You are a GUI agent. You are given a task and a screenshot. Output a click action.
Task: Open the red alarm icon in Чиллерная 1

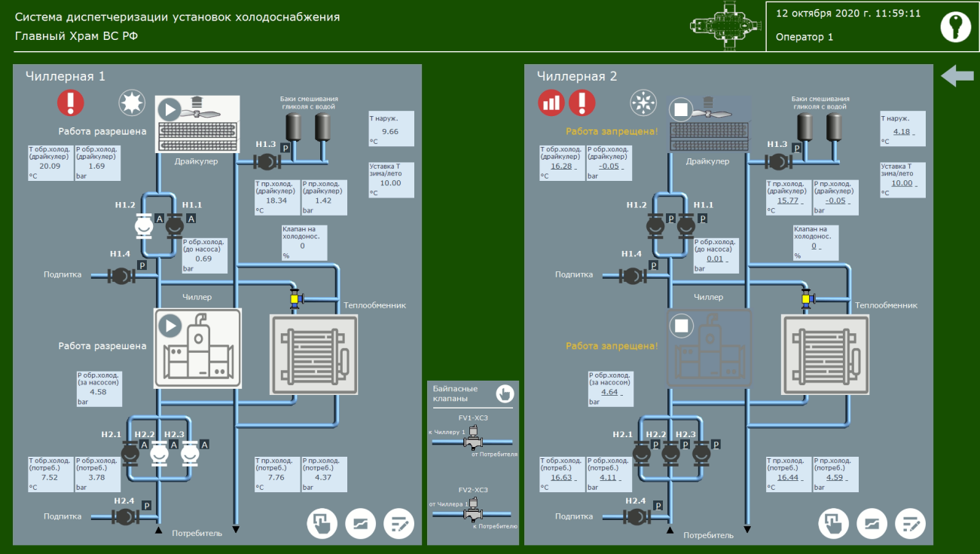click(71, 102)
